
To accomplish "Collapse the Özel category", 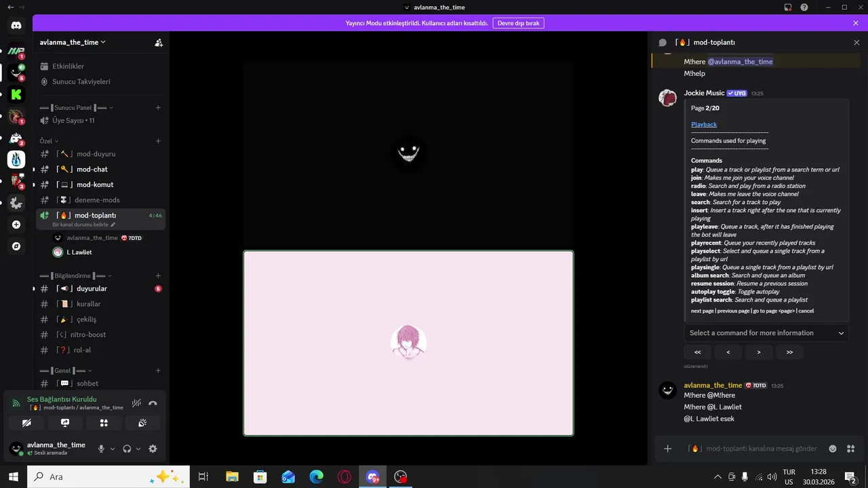I will pos(49,141).
